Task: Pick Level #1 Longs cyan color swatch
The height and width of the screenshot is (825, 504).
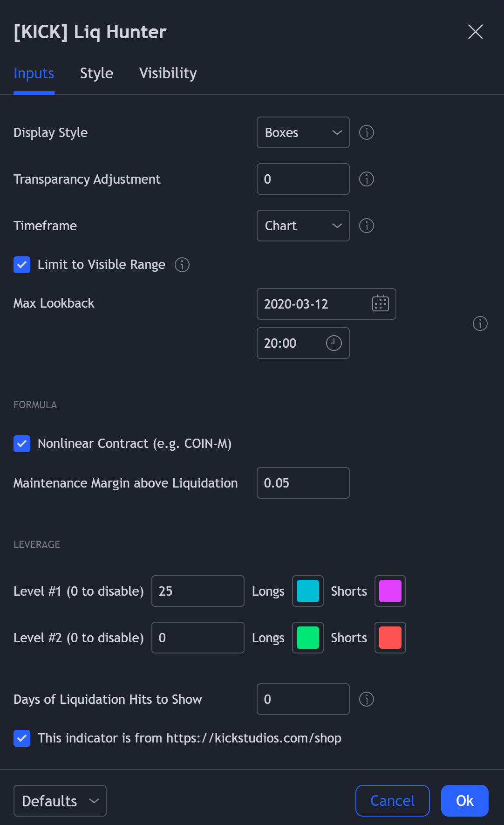Action: [308, 591]
